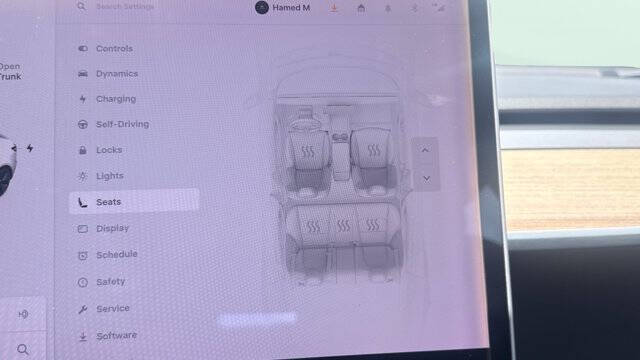This screenshot has width=640, height=360.
Task: Tap the search magnifier icon at lower left
Action: click(x=23, y=349)
